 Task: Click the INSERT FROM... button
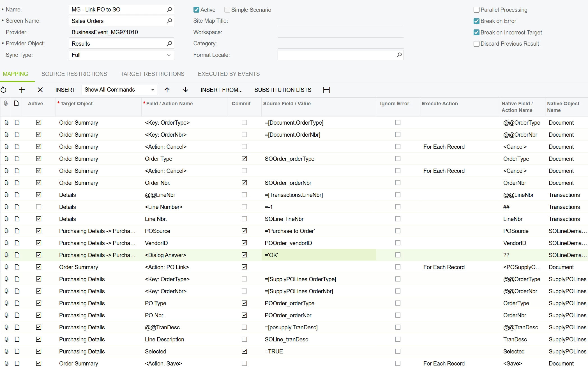[x=222, y=90]
